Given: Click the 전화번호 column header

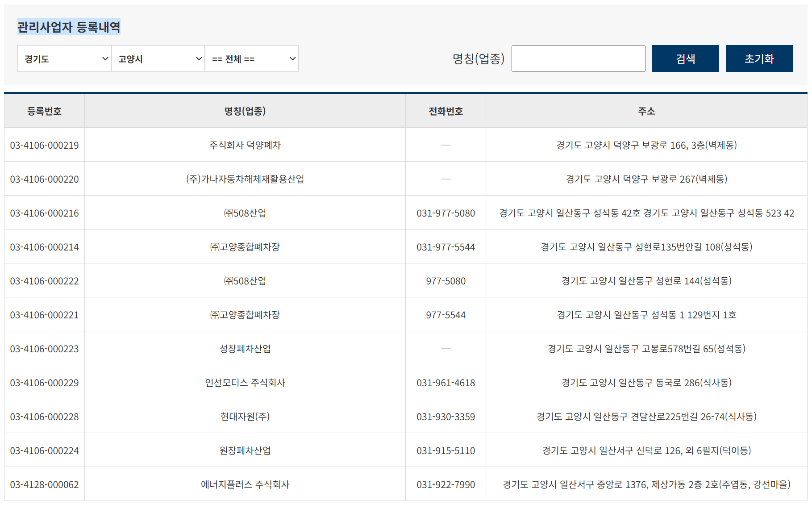Looking at the screenshot, I should [x=445, y=111].
